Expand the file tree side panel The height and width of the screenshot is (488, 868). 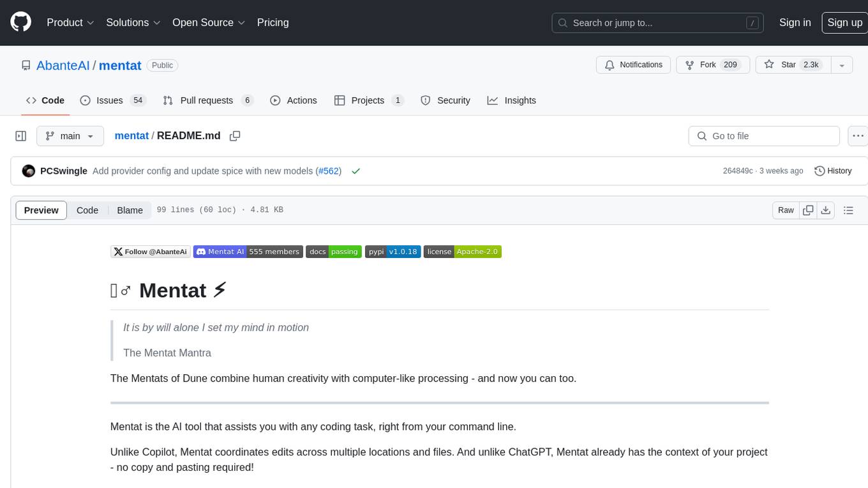click(x=20, y=136)
